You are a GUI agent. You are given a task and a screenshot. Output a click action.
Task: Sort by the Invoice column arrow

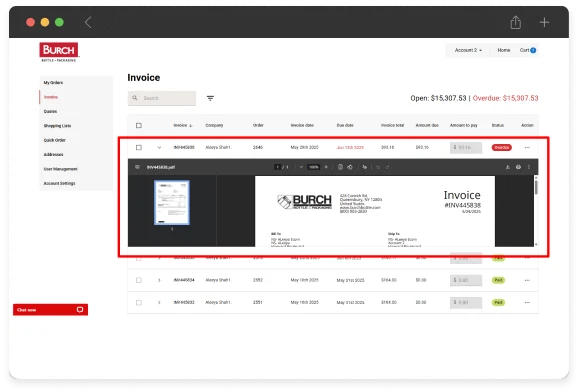pos(190,126)
